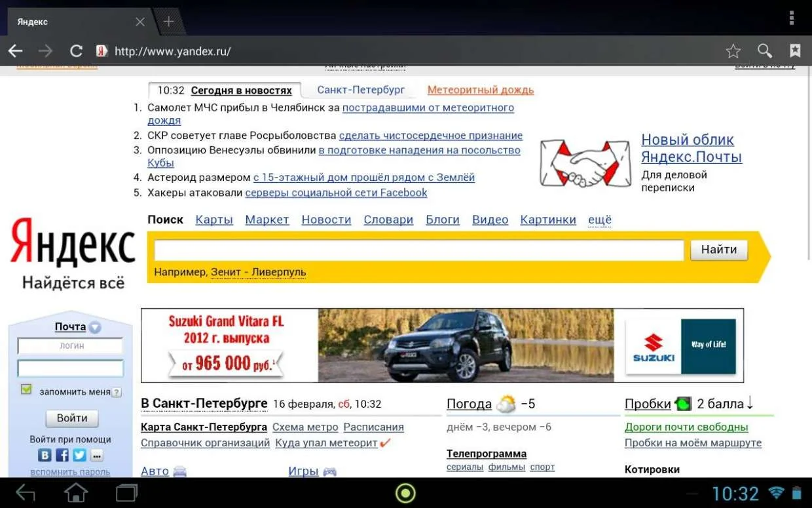Screen dimensions: 812x508
Task: Click the запомнить меня help question mark
Action: 117,393
